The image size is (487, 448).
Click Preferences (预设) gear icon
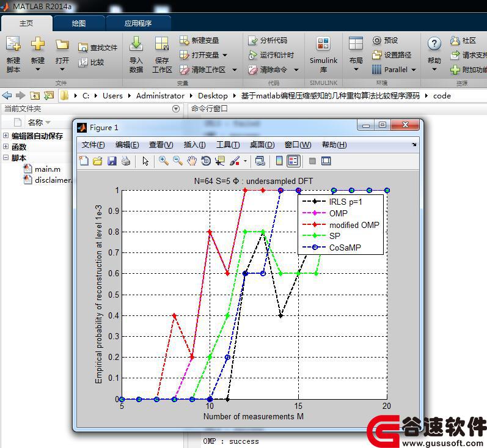376,40
